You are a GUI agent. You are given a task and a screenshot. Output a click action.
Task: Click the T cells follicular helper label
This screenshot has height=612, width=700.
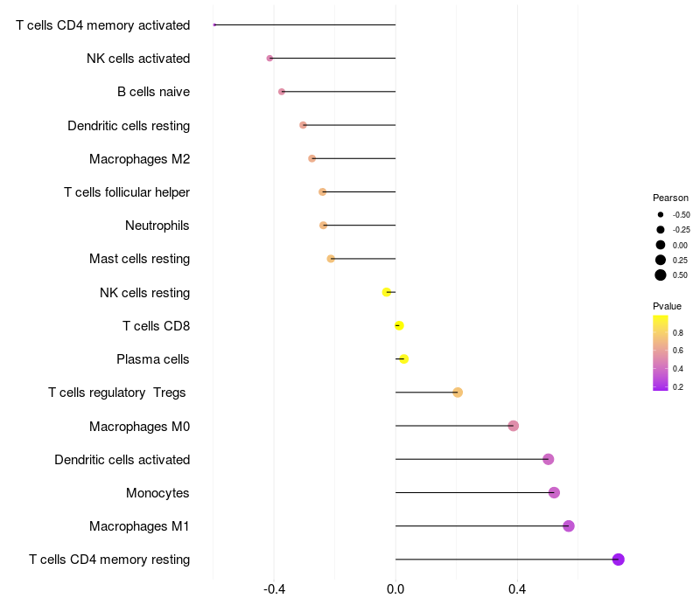[x=127, y=192]
